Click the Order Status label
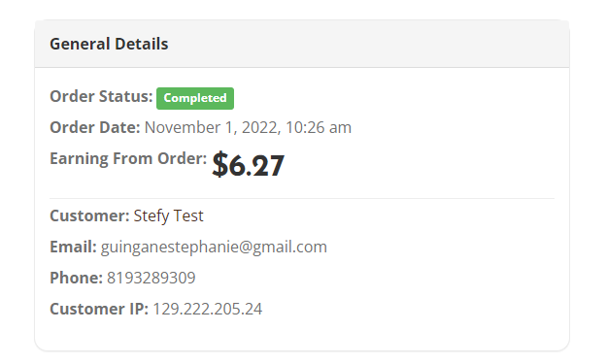The width and height of the screenshot is (606, 364). click(101, 96)
